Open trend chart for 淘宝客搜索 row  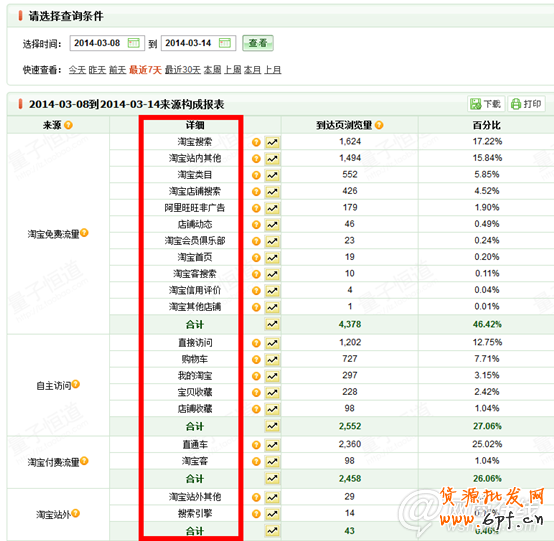point(272,274)
